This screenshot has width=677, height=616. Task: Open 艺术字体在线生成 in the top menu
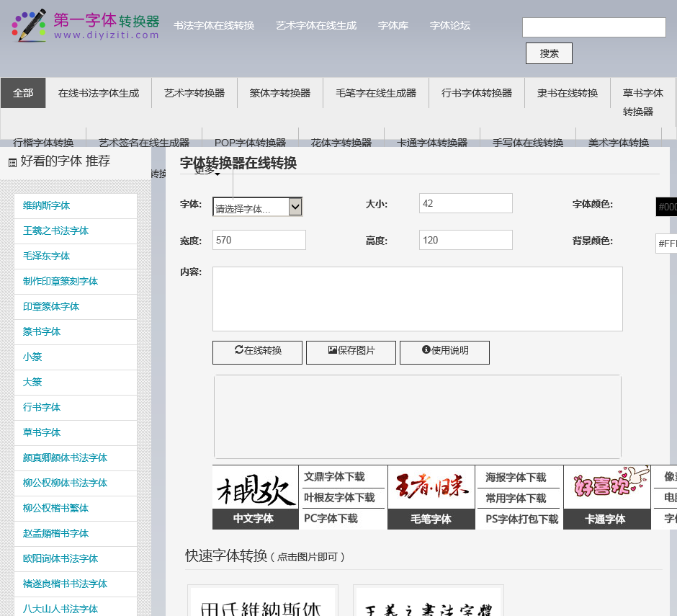[315, 25]
